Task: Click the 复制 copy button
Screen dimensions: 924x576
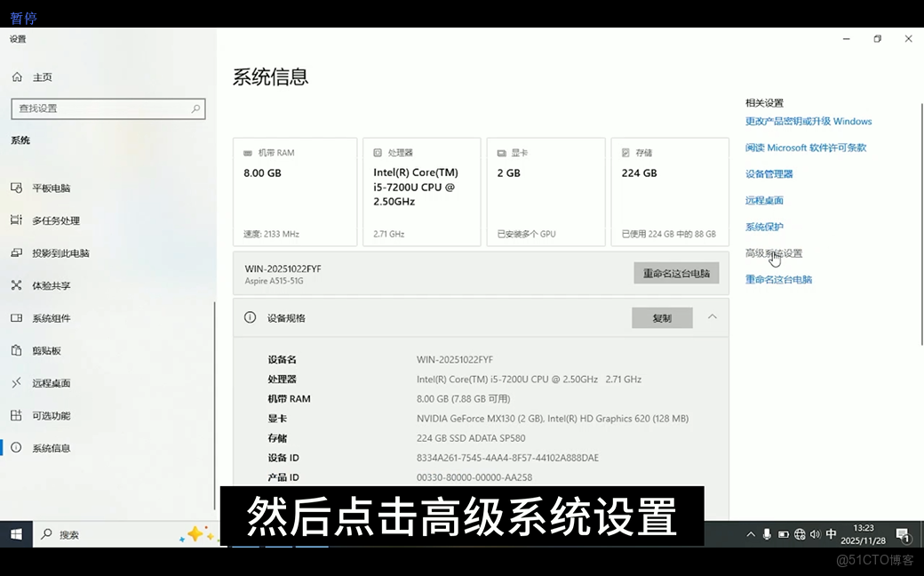Action: (662, 317)
